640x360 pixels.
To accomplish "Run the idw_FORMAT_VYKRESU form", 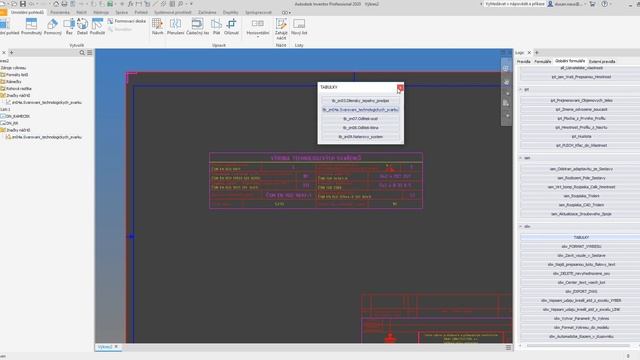I will [x=581, y=247].
